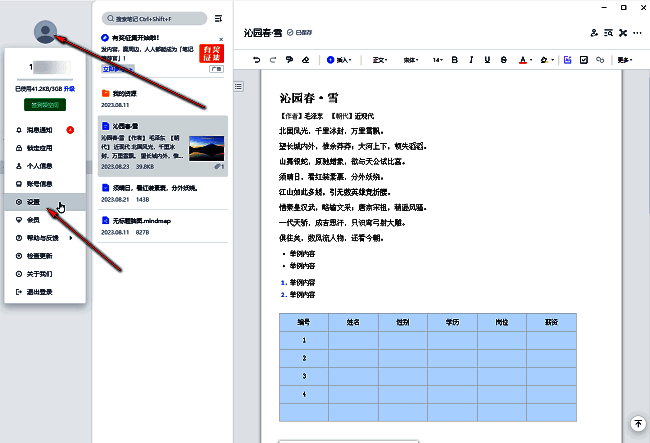Open the font size 14 dropdown
The width and height of the screenshot is (650, 443).
pyautogui.click(x=438, y=60)
